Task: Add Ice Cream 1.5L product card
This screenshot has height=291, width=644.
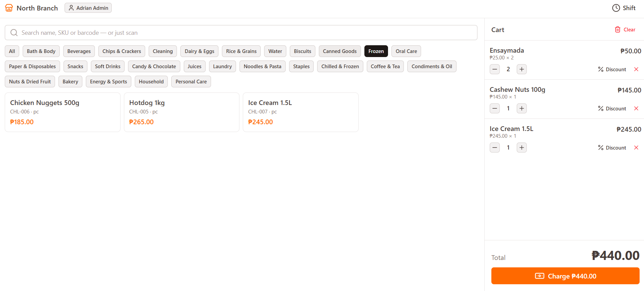Action: coord(301,112)
